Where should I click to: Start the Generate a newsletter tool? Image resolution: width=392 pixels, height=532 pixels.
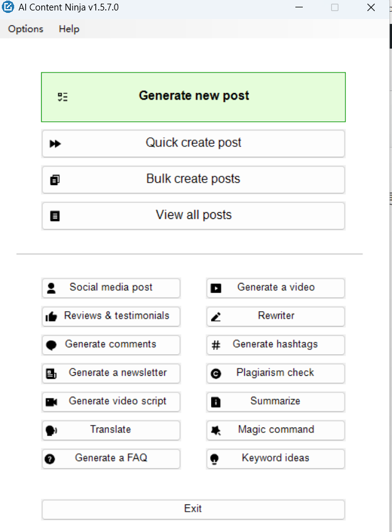pyautogui.click(x=111, y=373)
